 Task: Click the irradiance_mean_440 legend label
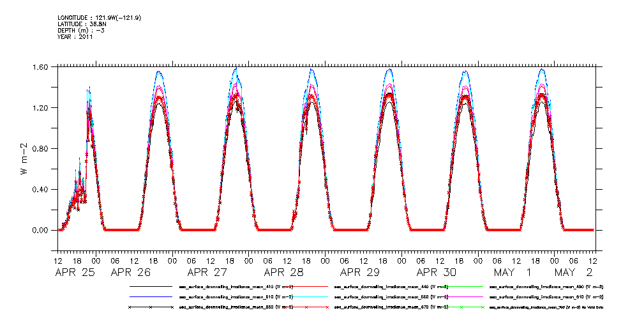[391, 286]
